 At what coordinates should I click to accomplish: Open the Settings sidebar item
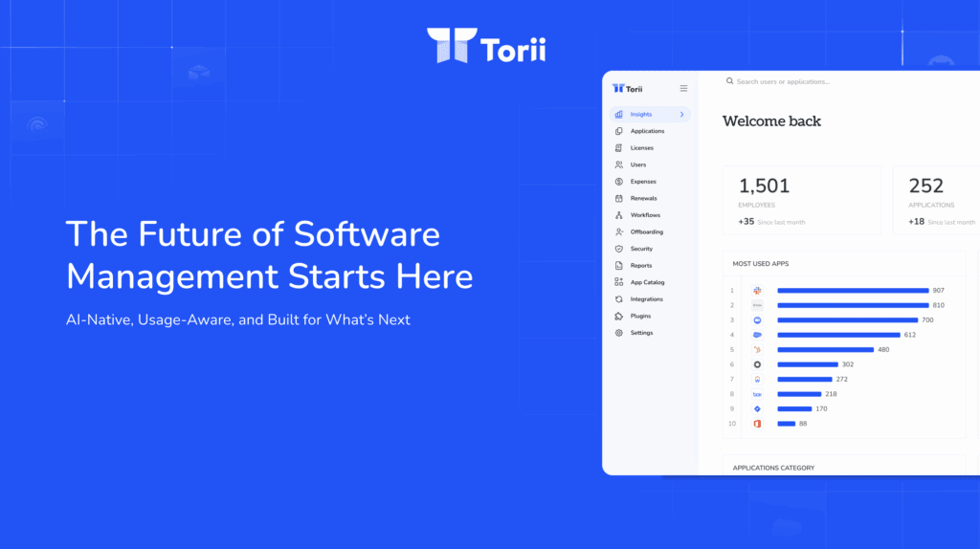coord(650,333)
